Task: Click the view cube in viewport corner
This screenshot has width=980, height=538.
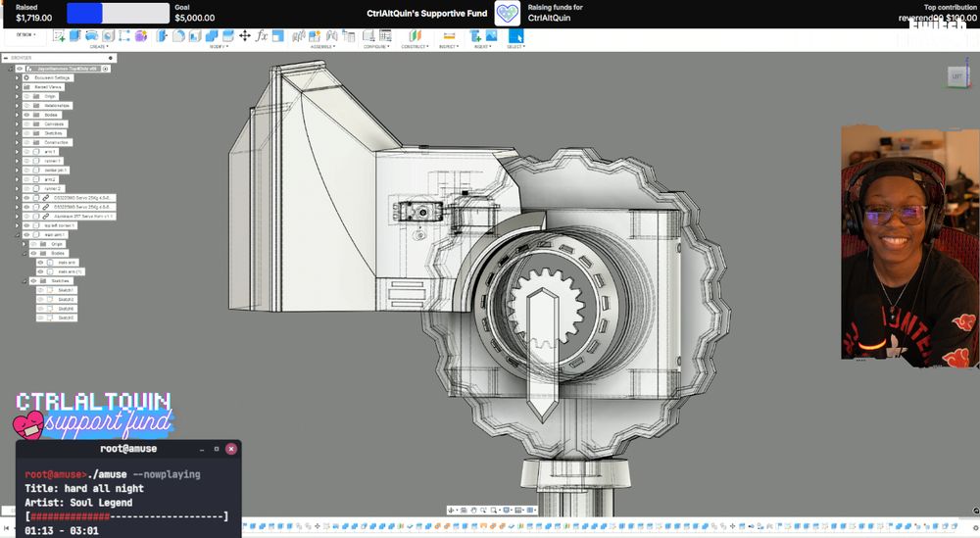Action: (x=955, y=75)
